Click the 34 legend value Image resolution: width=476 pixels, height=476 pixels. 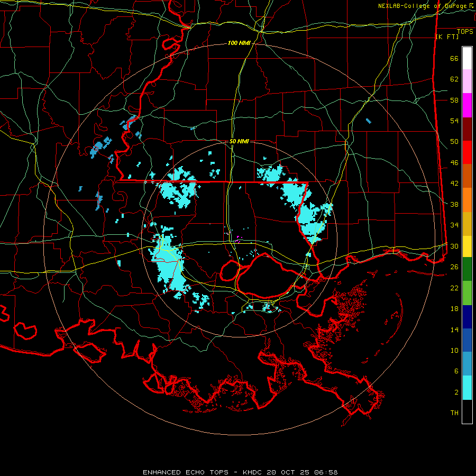point(454,225)
